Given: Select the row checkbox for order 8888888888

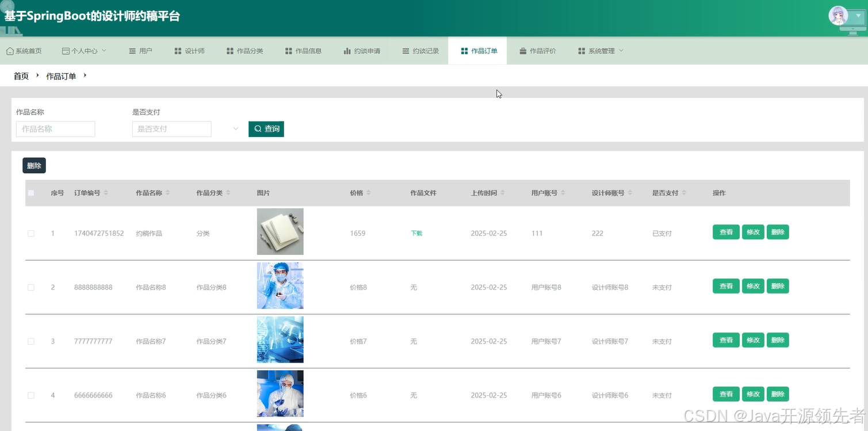Looking at the screenshot, I should coord(31,287).
